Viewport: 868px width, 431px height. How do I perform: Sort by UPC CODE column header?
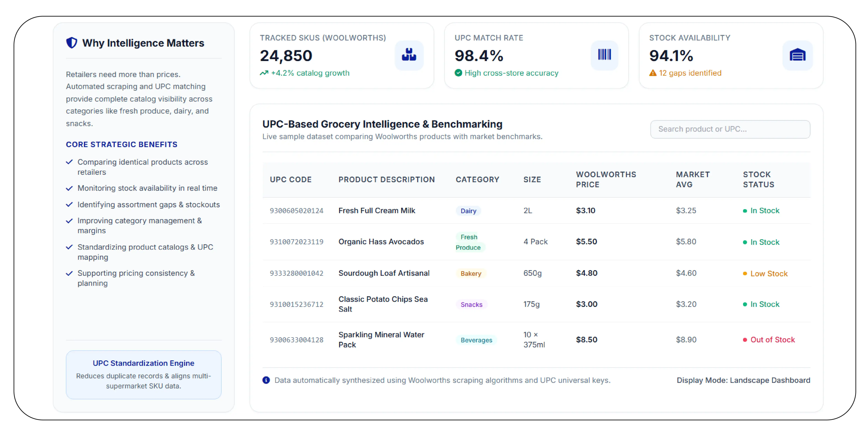tap(290, 180)
